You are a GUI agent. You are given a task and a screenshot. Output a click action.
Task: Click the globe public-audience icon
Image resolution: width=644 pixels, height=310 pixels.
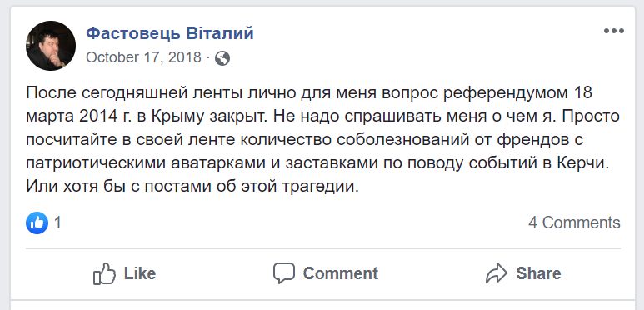coord(222,58)
